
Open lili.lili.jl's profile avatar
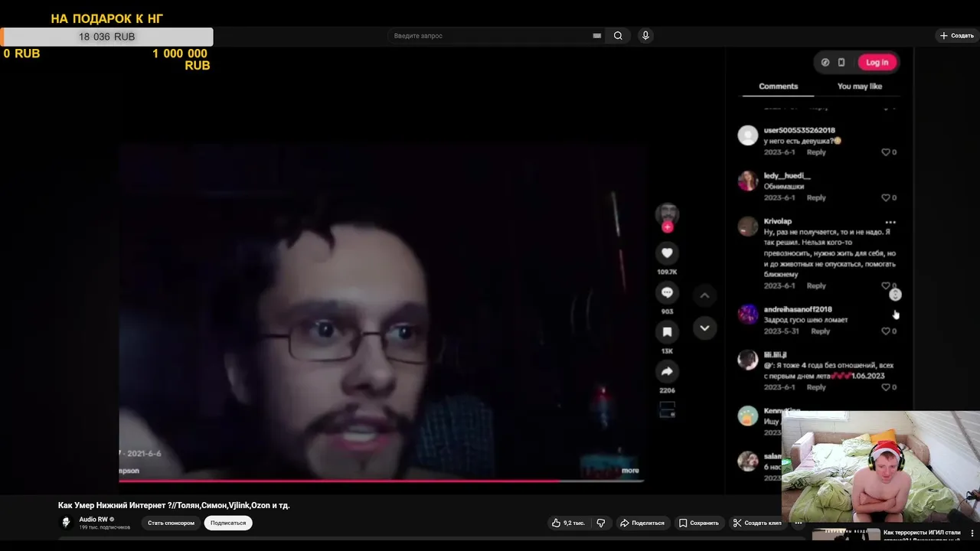click(748, 360)
